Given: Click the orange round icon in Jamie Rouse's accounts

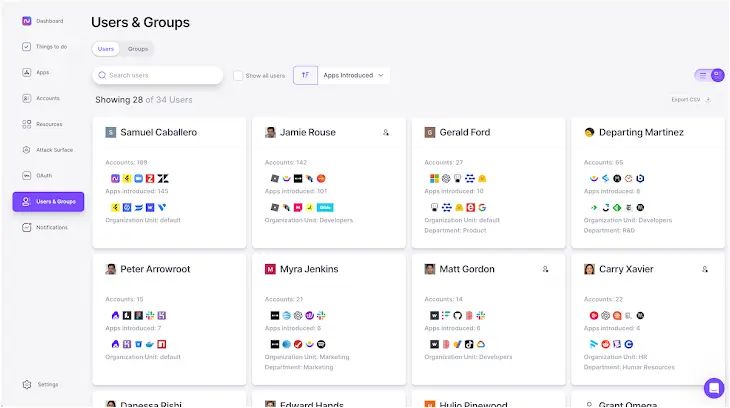Looking at the screenshot, I should click(321, 178).
